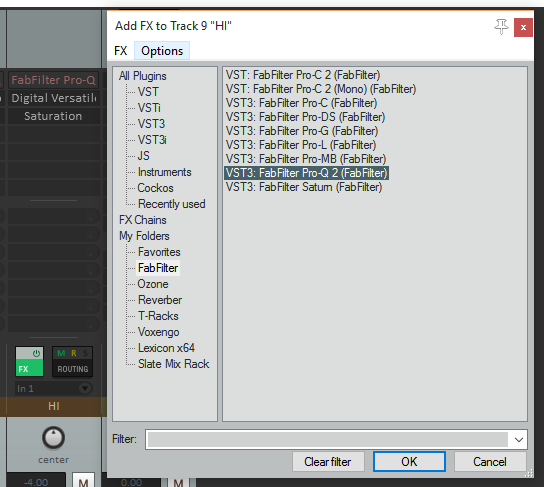544x487 pixels.
Task: Open Slate Mix Rack folder
Action: coord(173,364)
